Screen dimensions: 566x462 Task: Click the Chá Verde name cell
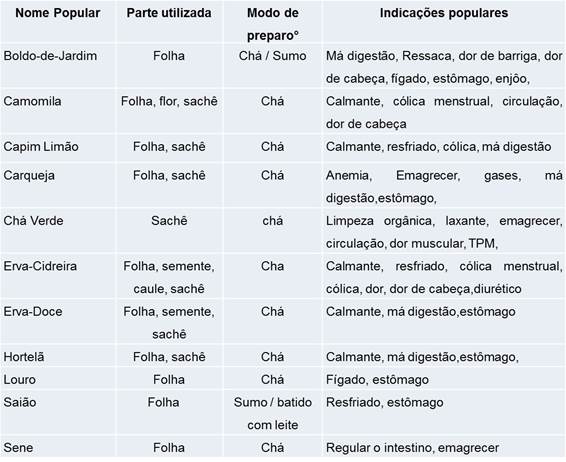pyautogui.click(x=33, y=221)
